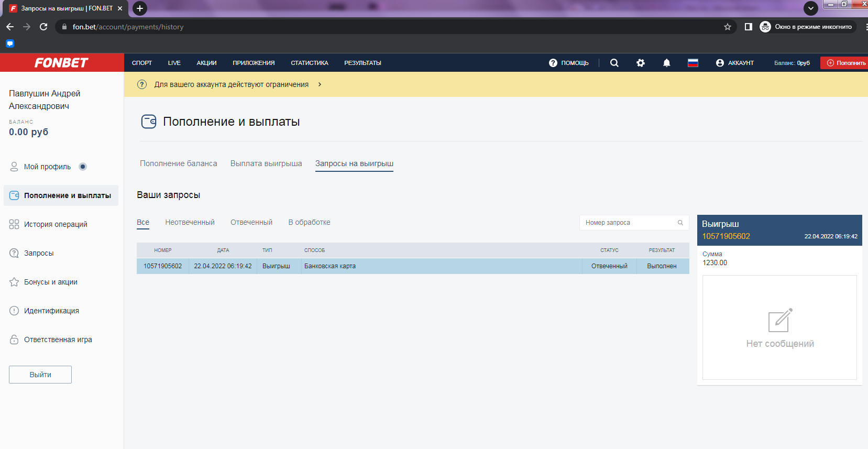Screen dimensions: 868x449
Task: Filter requests by Неотвеченный
Action: tap(190, 222)
